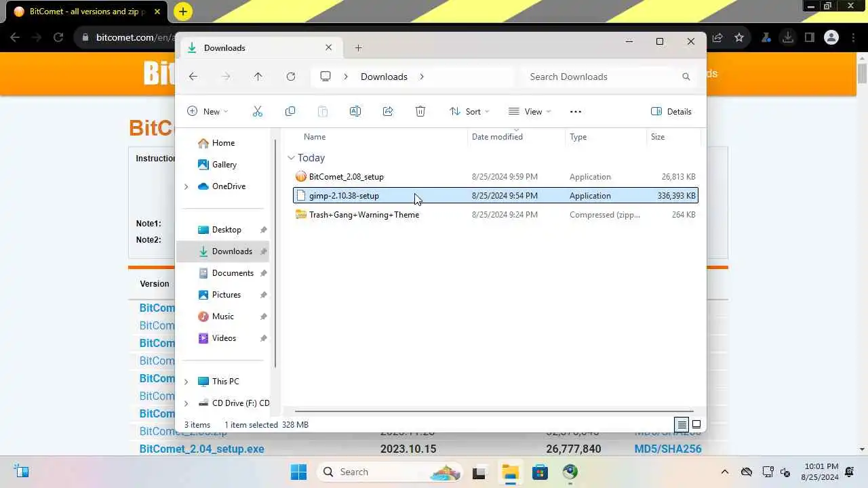Click the BitComet tab in Chrome
This screenshot has width=868, height=488.
click(x=88, y=12)
